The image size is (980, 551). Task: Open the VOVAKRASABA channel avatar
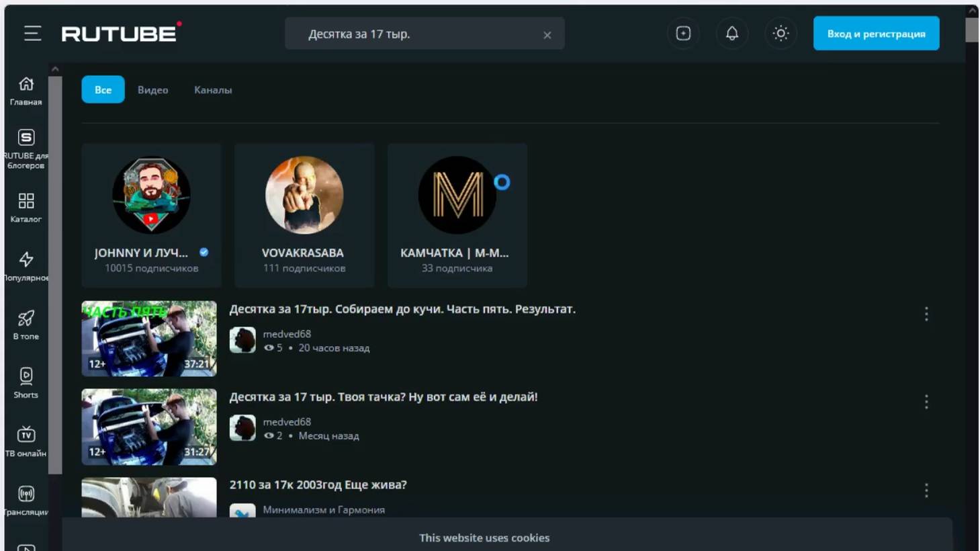point(304,195)
